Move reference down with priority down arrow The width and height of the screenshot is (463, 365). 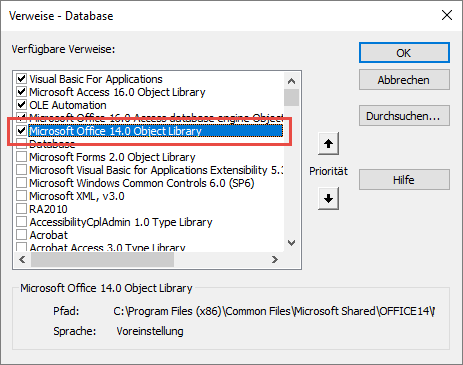pyautogui.click(x=328, y=198)
